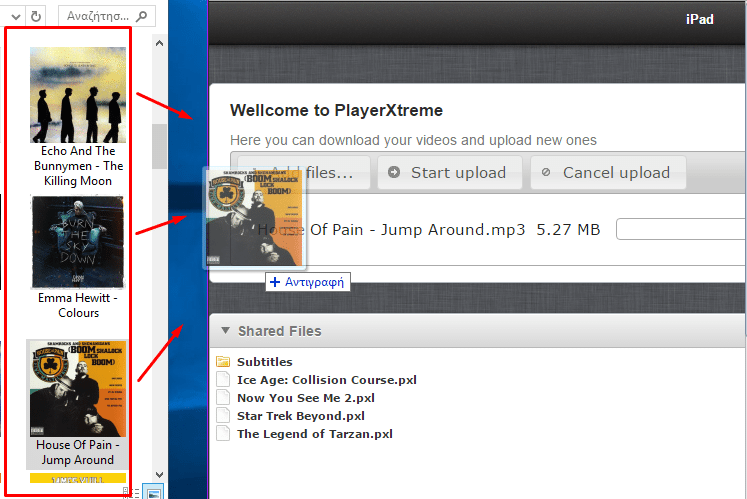Select House Of Pain - Jump Around file

[78, 404]
